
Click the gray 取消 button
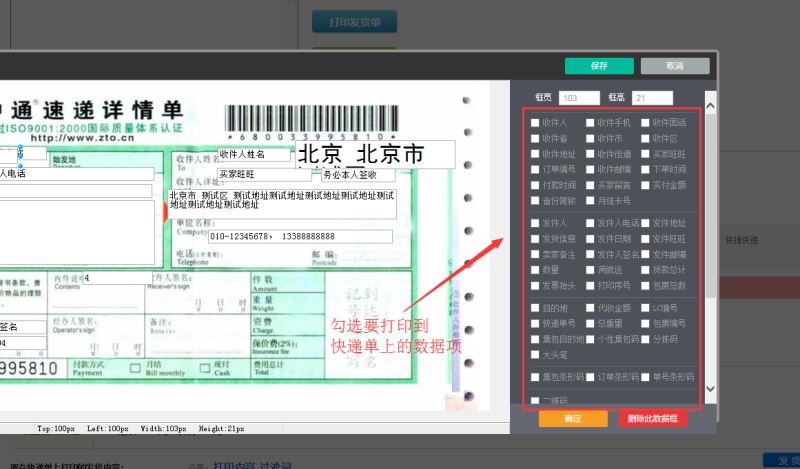(x=675, y=66)
